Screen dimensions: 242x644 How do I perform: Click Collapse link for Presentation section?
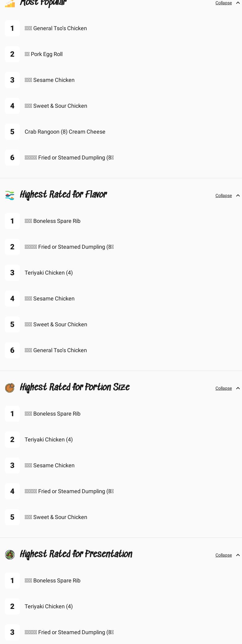click(x=224, y=555)
